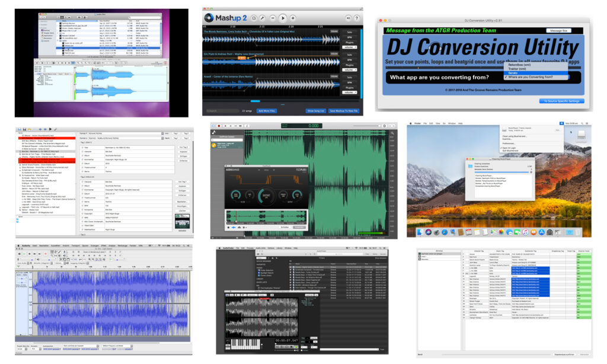Click the Von Tag 2 button in tag editor
Image resolution: width=607 pixels, height=364 pixels.
pyautogui.click(x=183, y=148)
